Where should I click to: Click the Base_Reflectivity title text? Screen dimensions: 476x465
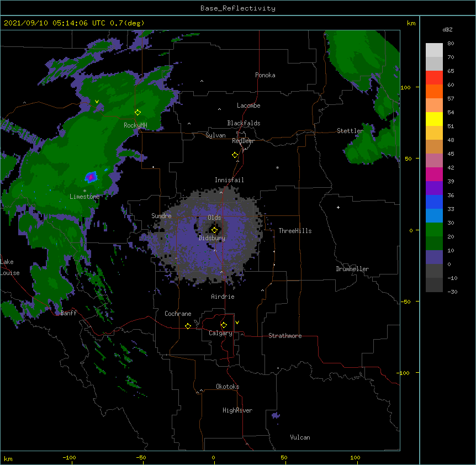238,8
